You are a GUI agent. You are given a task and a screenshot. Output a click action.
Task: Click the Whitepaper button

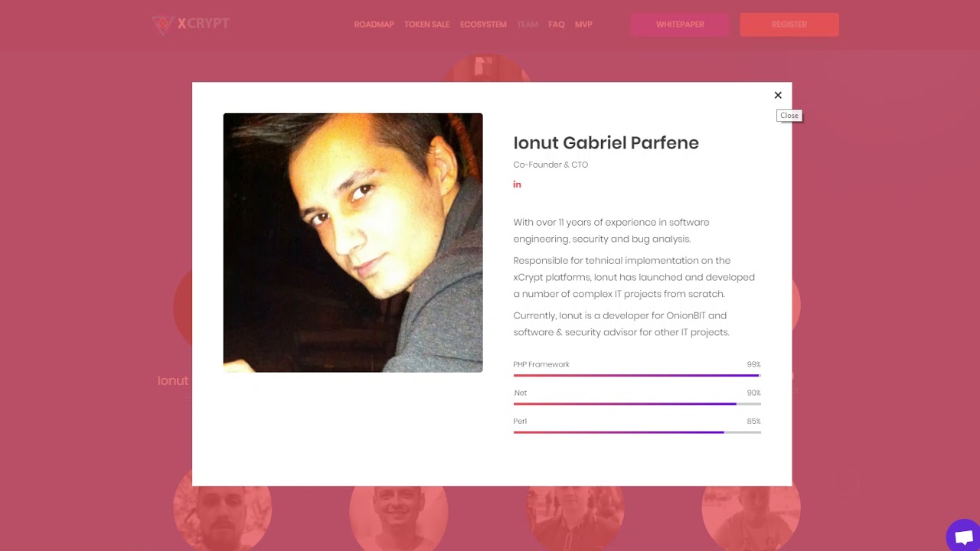click(680, 24)
